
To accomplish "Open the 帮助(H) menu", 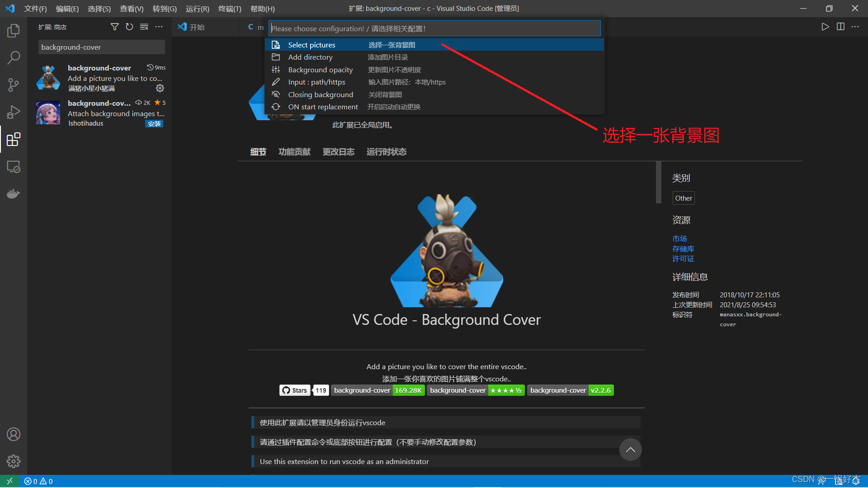I will (262, 9).
